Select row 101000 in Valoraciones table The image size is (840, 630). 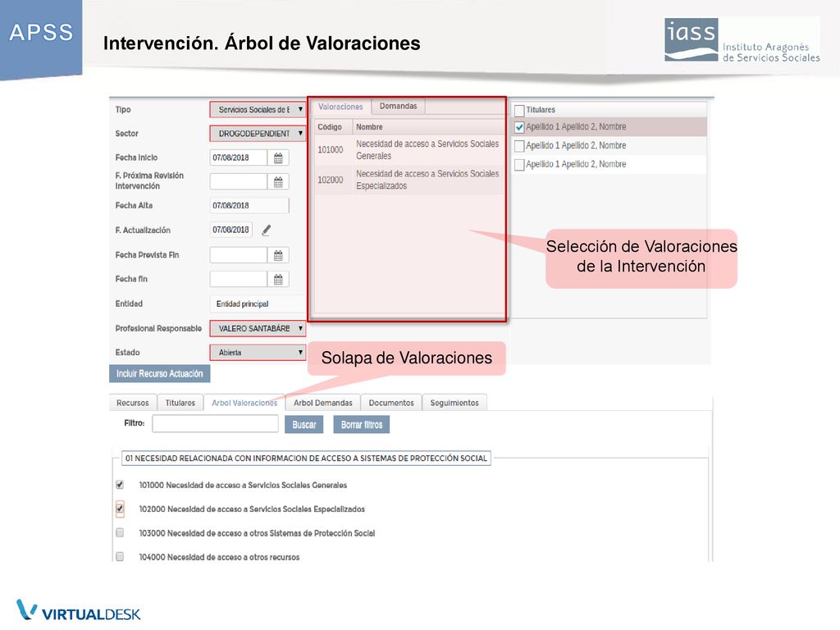click(x=409, y=149)
